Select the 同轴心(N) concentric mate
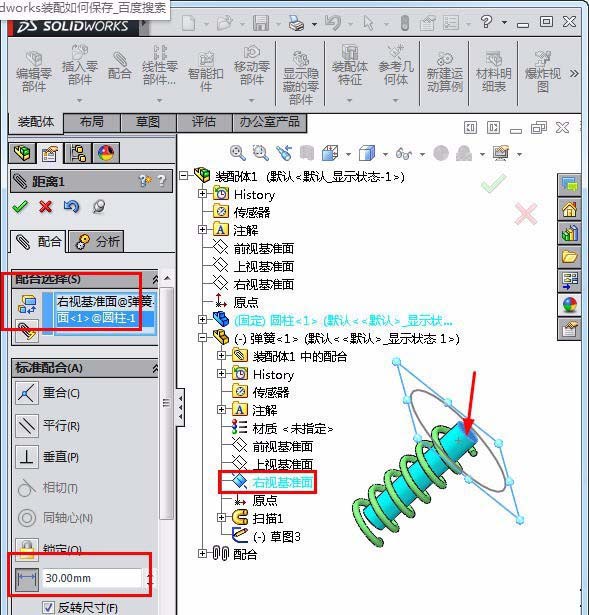The height and width of the screenshot is (615, 589). point(27,518)
